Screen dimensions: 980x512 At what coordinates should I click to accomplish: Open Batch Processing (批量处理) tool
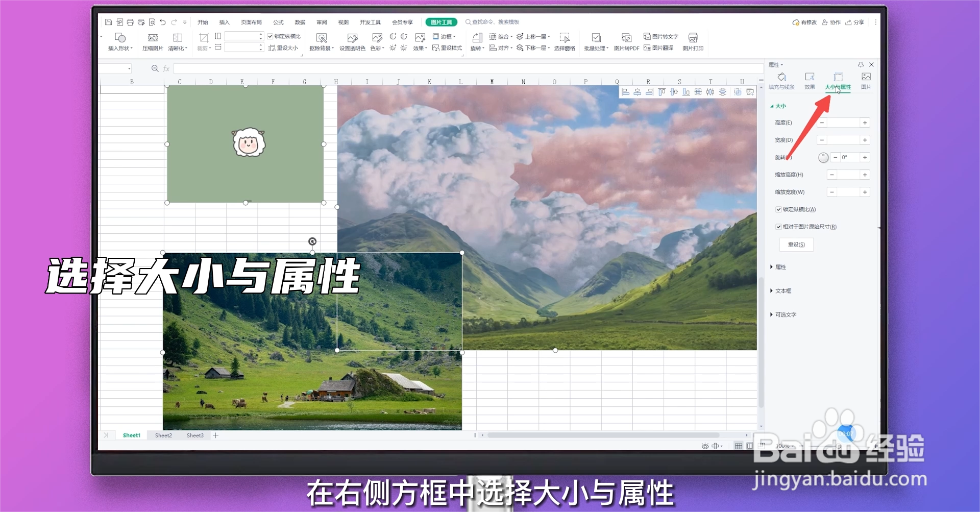point(596,42)
